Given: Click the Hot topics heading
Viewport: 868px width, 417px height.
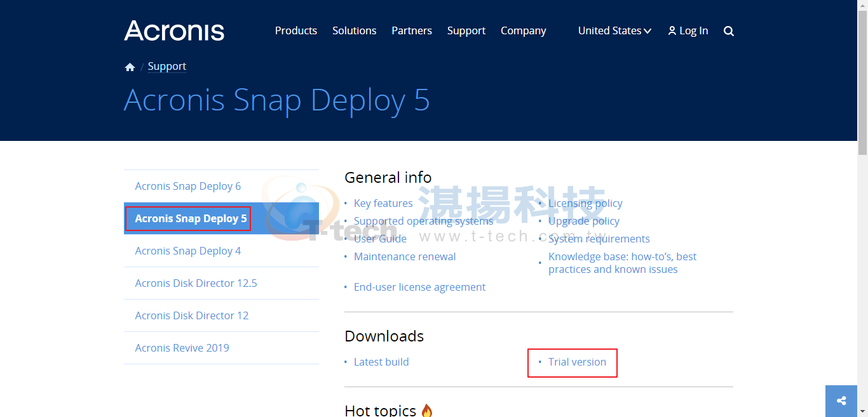Looking at the screenshot, I should point(380,410).
